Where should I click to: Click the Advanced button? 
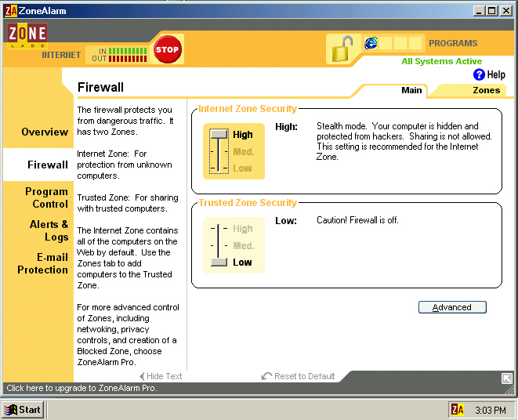pyautogui.click(x=452, y=307)
